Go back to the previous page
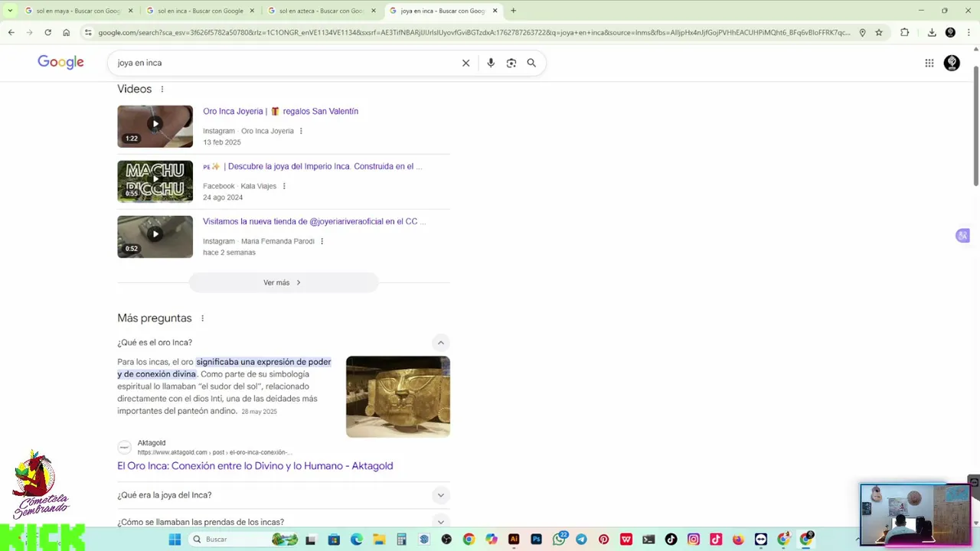Viewport: 980px width, 551px height. pos(11,32)
